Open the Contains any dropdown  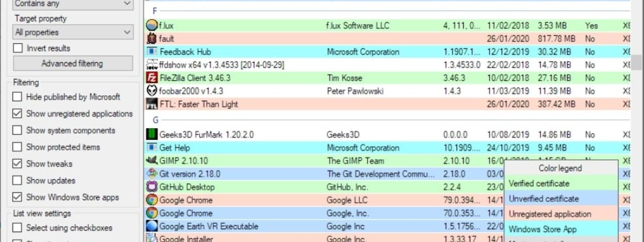73,4
